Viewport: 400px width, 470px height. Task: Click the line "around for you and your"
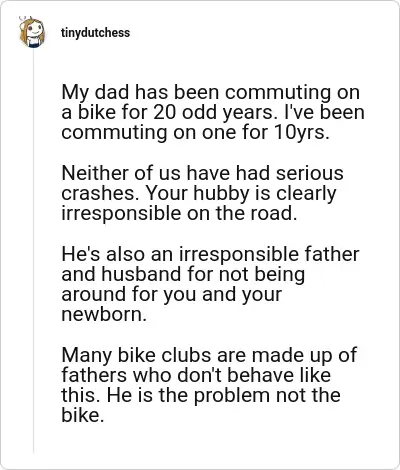pyautogui.click(x=171, y=295)
